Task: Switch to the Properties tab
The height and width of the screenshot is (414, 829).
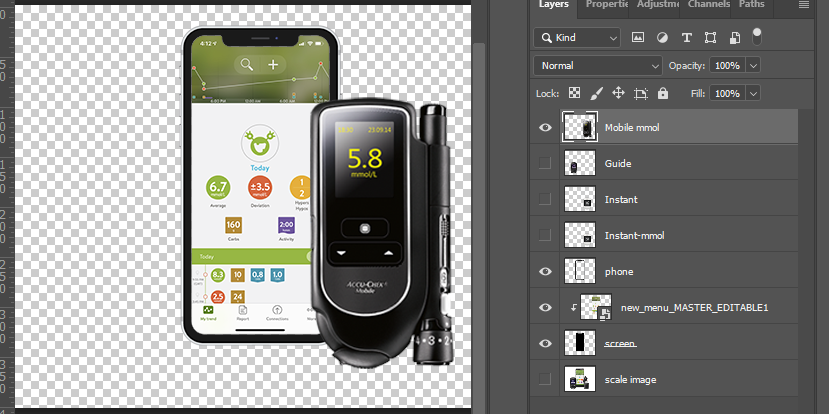Action: [604, 4]
